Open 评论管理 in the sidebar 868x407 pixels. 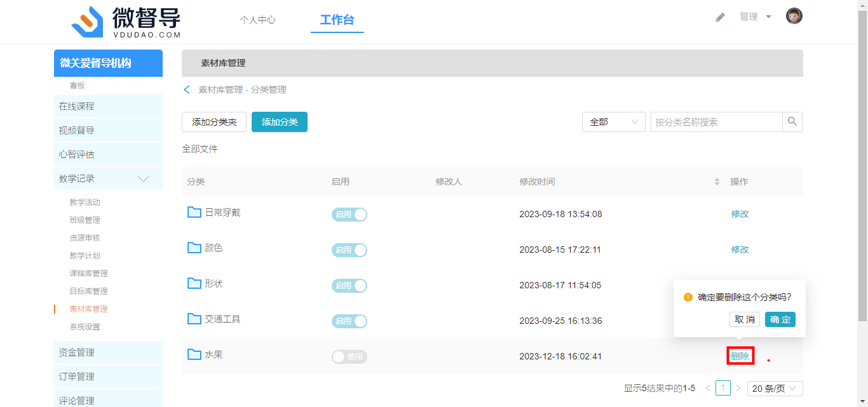pyautogui.click(x=108, y=399)
